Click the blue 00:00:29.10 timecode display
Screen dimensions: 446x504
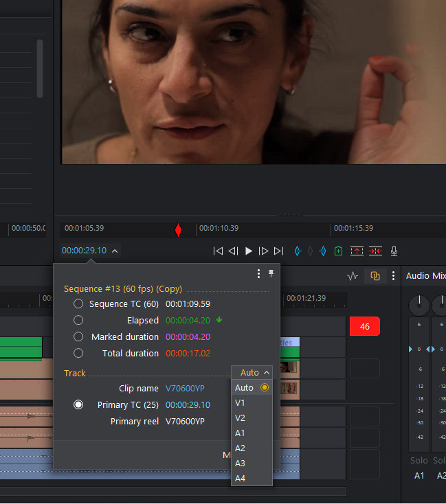click(84, 251)
